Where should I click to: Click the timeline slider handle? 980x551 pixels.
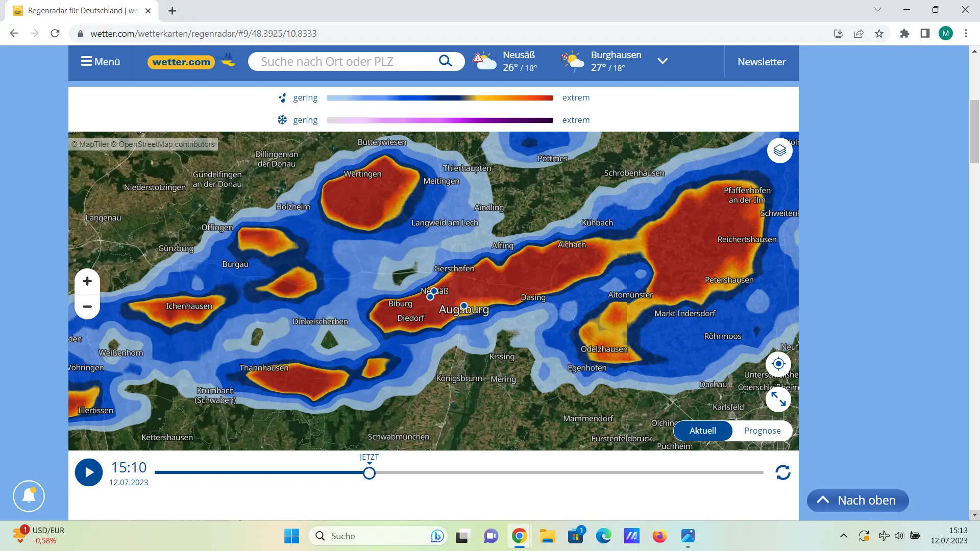[x=369, y=473]
